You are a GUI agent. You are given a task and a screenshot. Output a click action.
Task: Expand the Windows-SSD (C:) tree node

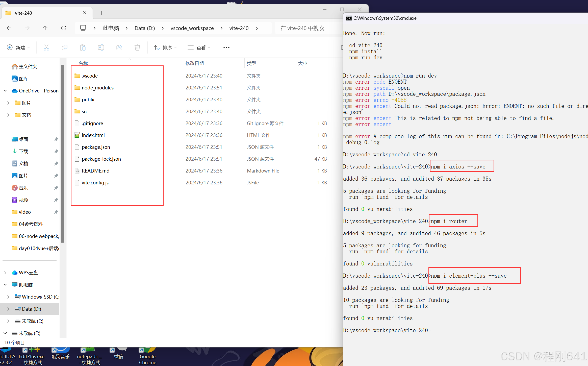pos(8,297)
